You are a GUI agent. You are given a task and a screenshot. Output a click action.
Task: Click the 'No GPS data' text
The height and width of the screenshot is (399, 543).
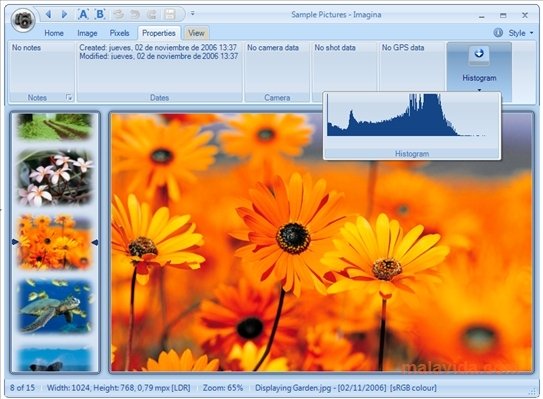point(403,48)
